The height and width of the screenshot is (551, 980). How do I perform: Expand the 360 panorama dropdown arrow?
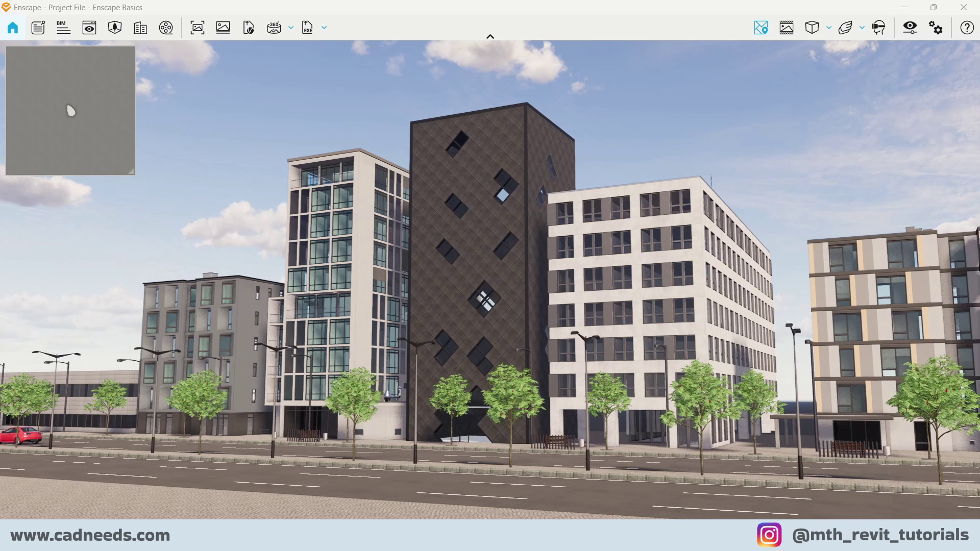291,28
